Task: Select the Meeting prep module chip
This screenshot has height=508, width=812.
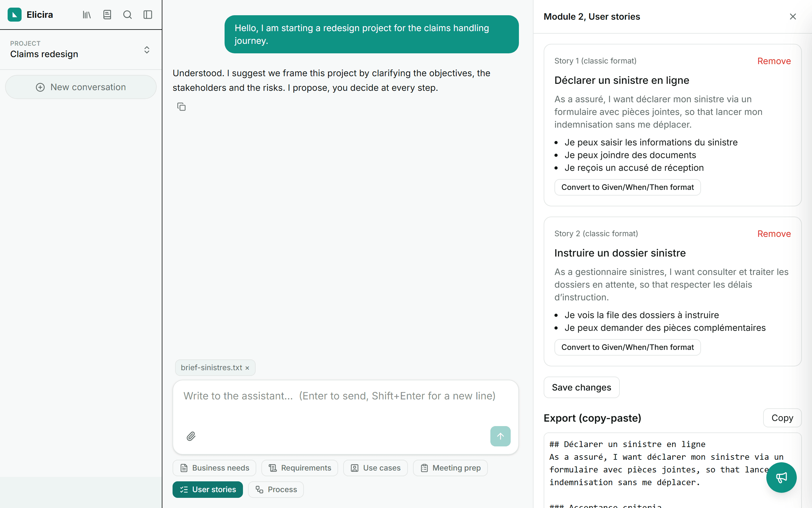Action: [450, 468]
